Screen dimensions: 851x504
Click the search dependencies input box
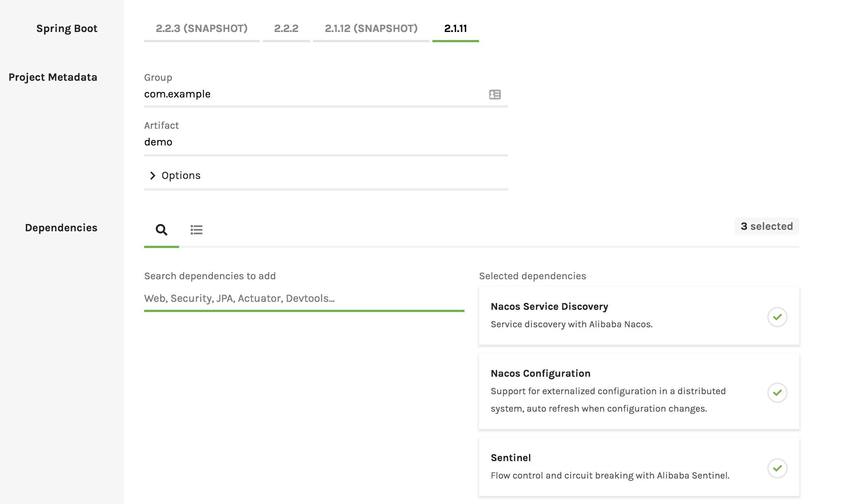pyautogui.click(x=304, y=299)
